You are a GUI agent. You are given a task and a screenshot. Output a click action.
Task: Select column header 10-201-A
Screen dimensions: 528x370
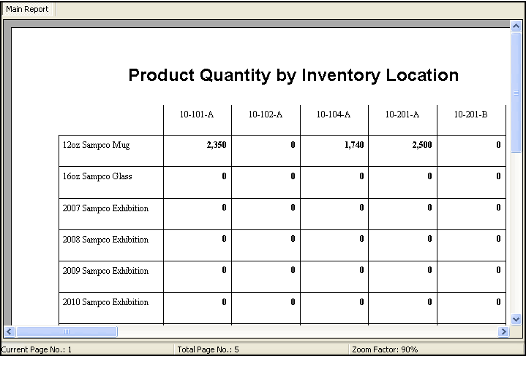(x=402, y=115)
